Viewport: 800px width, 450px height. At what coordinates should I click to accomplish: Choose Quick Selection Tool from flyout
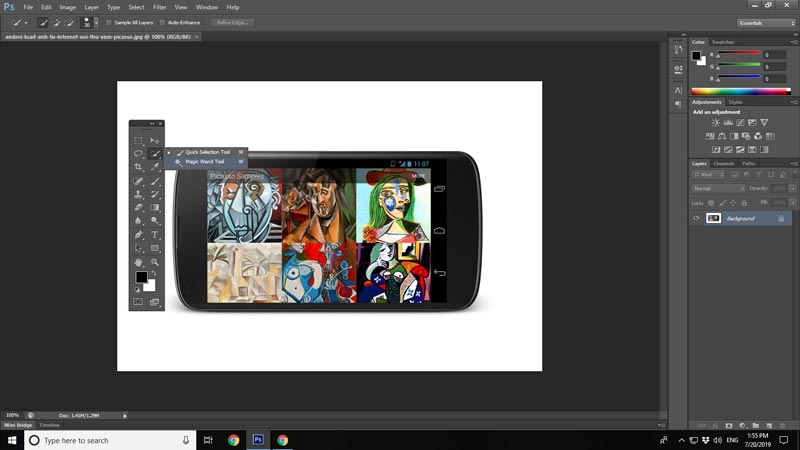207,152
